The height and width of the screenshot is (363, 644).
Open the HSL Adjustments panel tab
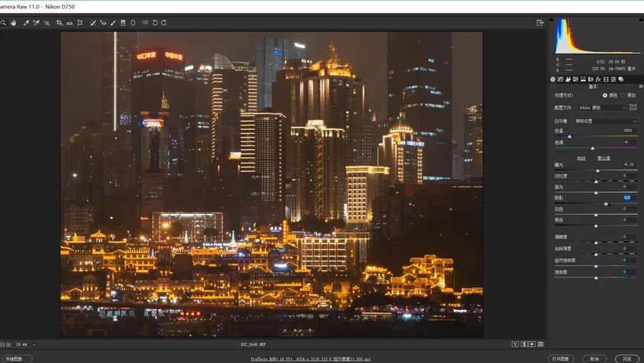click(575, 79)
